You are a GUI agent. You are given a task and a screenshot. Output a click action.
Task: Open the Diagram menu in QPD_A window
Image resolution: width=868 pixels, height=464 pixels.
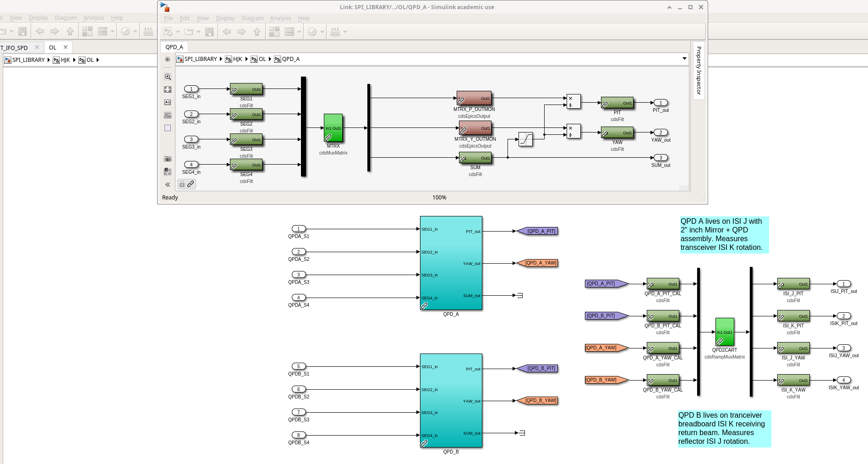[x=252, y=18]
